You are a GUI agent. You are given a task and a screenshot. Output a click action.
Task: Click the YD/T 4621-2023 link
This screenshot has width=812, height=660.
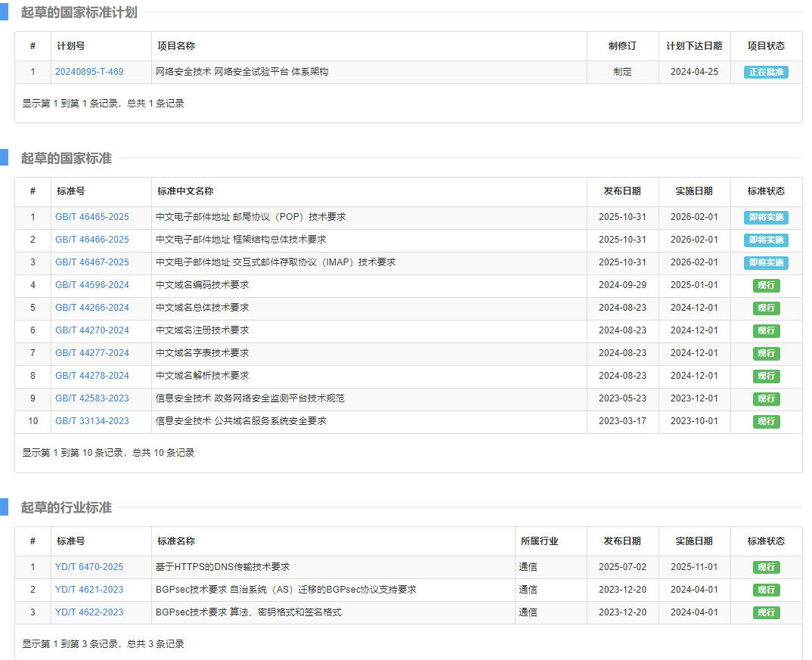click(x=89, y=590)
